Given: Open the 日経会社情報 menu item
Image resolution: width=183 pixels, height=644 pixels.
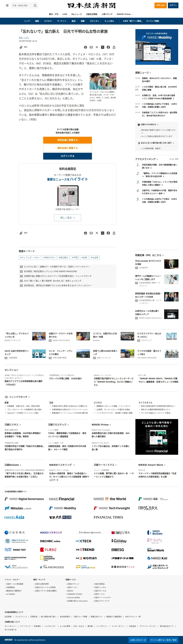Looking at the screenshot, I should coord(92,14).
